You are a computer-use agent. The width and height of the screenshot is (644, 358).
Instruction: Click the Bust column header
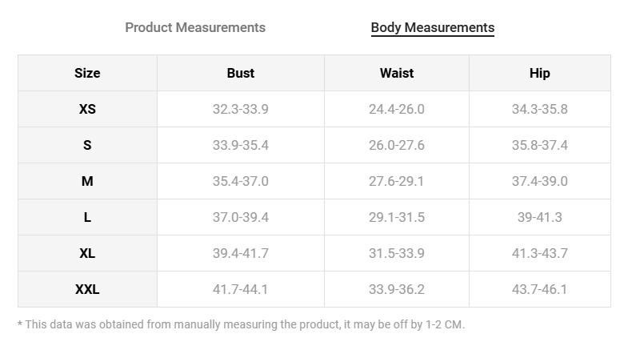[x=240, y=73]
